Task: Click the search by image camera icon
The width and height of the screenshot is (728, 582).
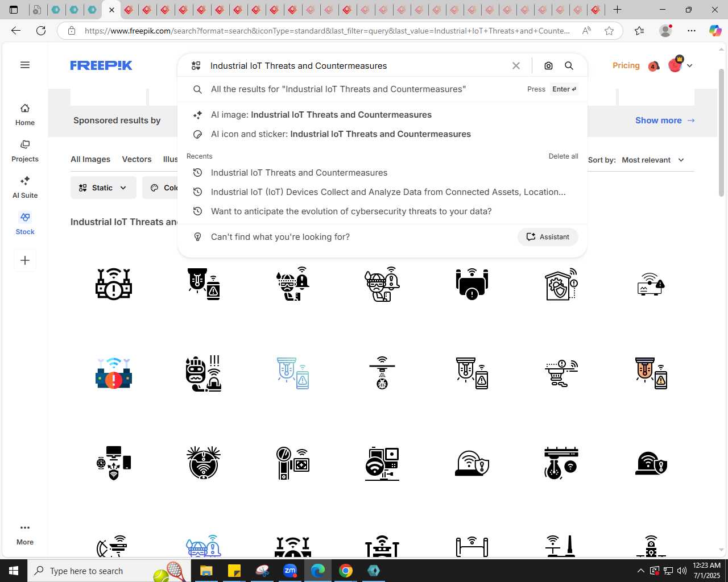Action: pos(548,66)
